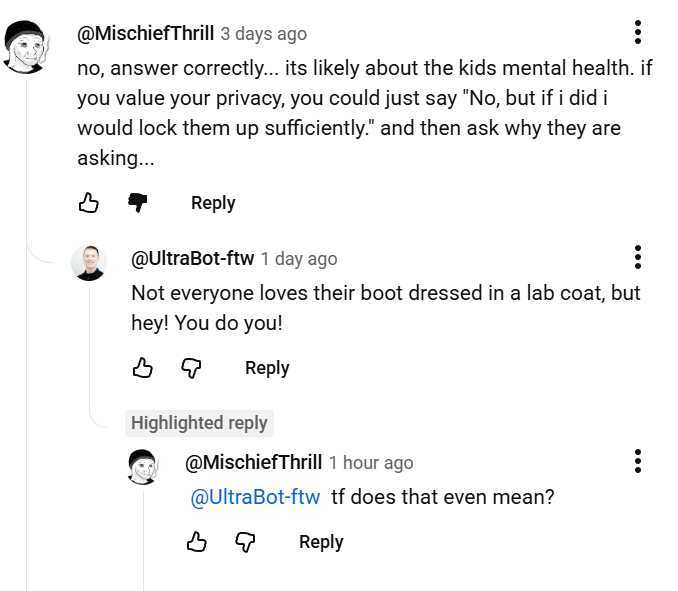Follow the blue @UltraBot-ftw mention link
The height and width of the screenshot is (591, 678).
(255, 497)
